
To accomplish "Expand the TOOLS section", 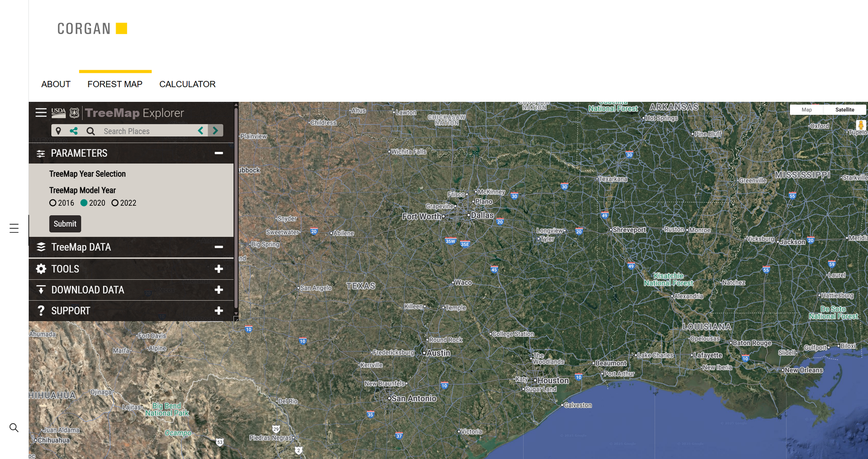I will pyautogui.click(x=219, y=269).
